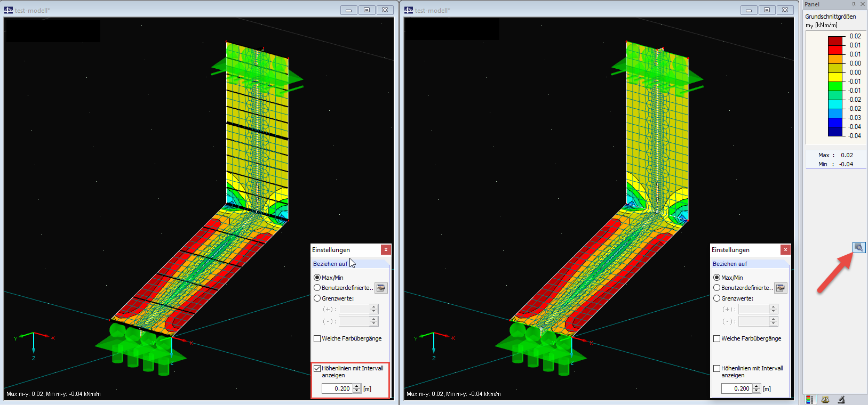Click interval field 0.200 in left Einstellungen
This screenshot has height=405, width=868.
coord(337,388)
